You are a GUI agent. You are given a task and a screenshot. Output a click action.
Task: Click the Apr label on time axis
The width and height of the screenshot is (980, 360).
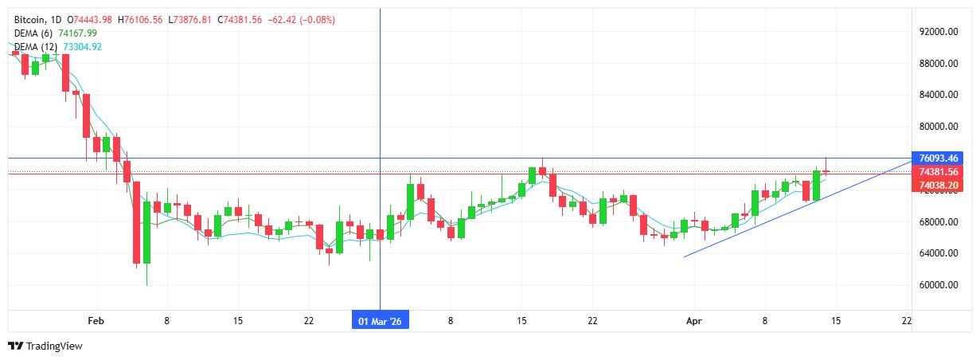click(694, 321)
